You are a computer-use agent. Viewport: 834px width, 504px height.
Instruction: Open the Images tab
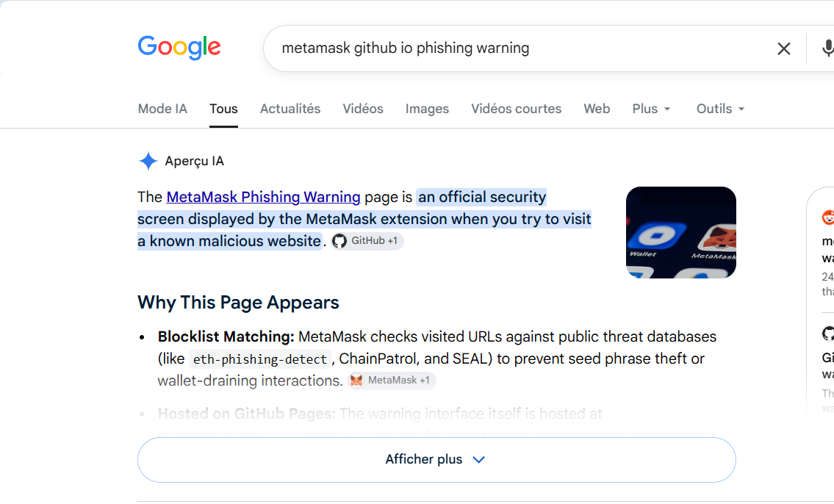427,109
